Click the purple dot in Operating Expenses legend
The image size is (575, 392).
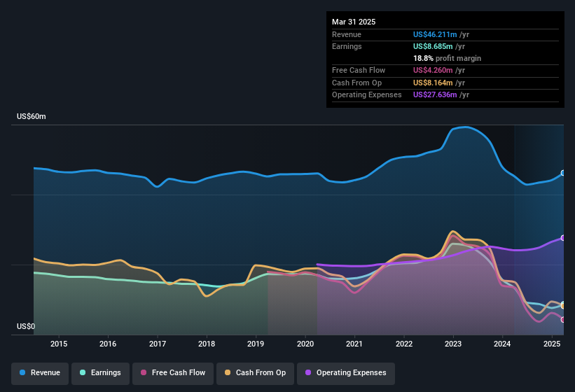308,372
